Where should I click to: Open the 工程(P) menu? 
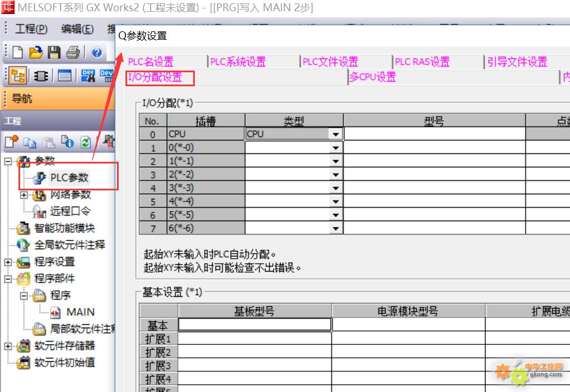[31, 29]
